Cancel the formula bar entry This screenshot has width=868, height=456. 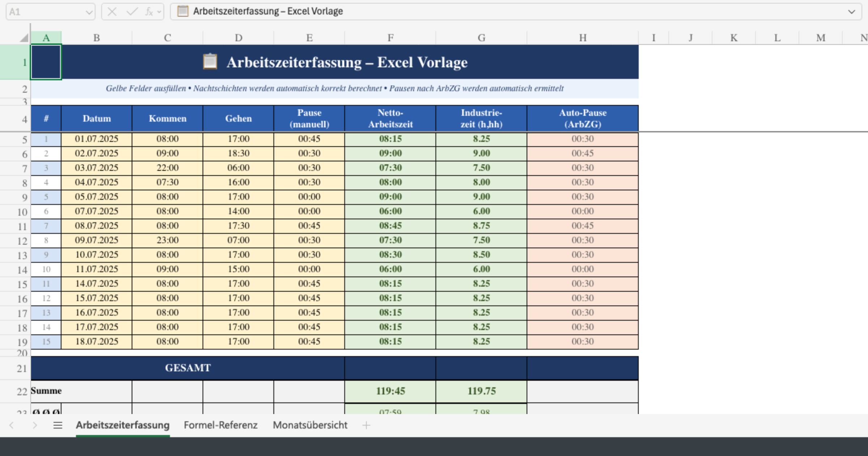(112, 12)
